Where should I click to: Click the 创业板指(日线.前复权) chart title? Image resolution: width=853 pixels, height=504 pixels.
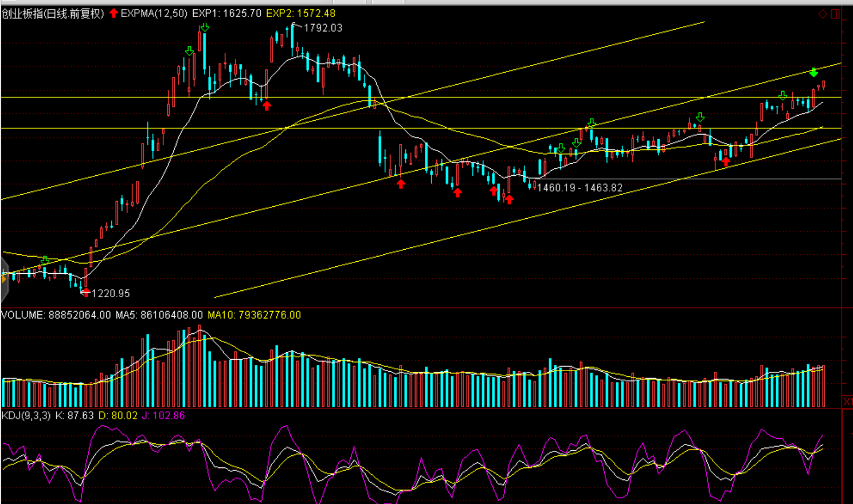click(53, 13)
